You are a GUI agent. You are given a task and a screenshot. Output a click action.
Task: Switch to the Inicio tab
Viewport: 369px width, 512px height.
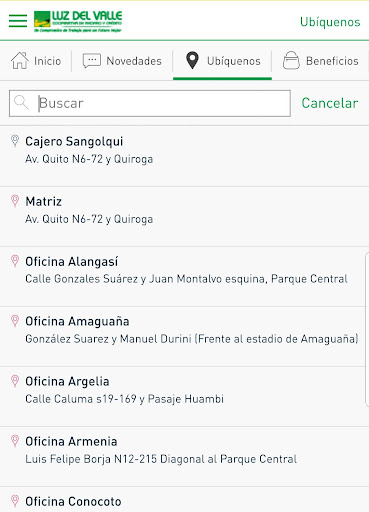pos(36,61)
